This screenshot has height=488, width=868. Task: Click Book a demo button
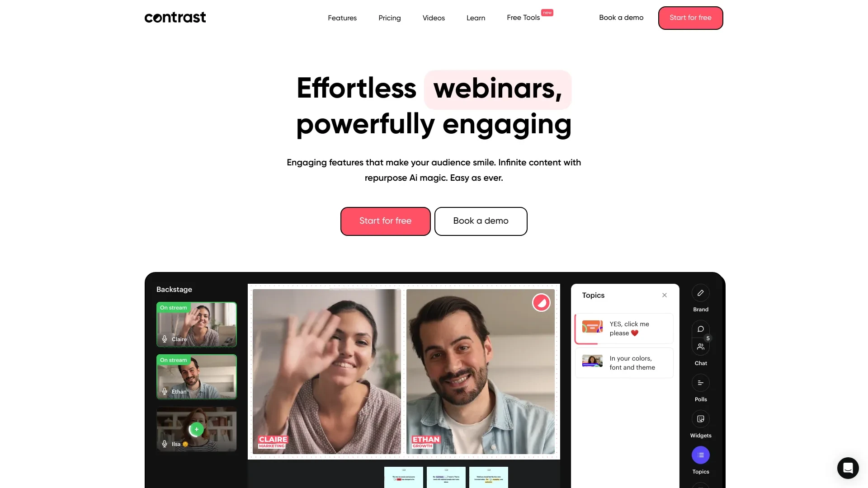pos(481,221)
